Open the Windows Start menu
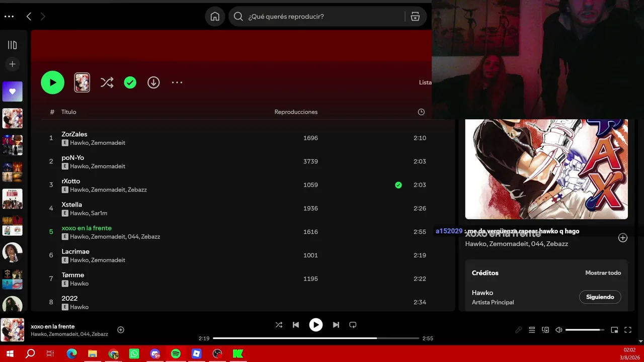 10,354
